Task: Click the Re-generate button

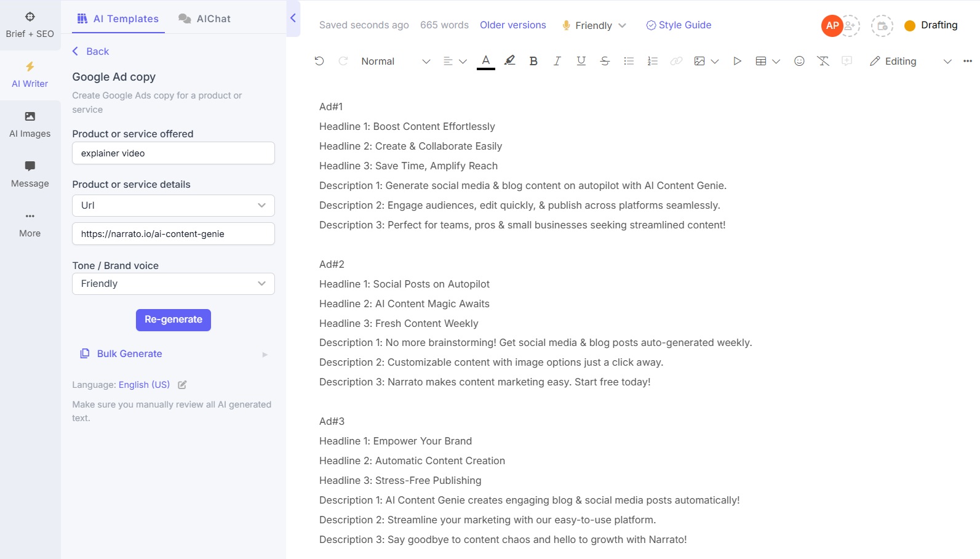Action: (173, 320)
